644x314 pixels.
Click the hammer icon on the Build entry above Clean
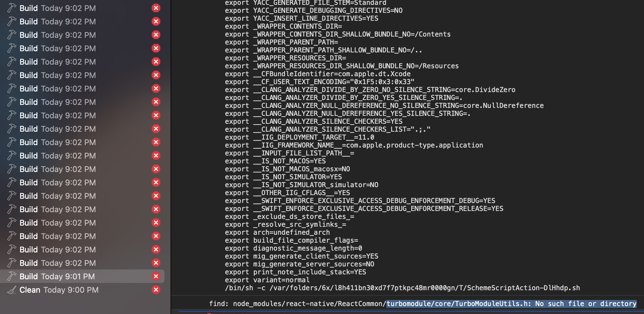pyautogui.click(x=11, y=276)
